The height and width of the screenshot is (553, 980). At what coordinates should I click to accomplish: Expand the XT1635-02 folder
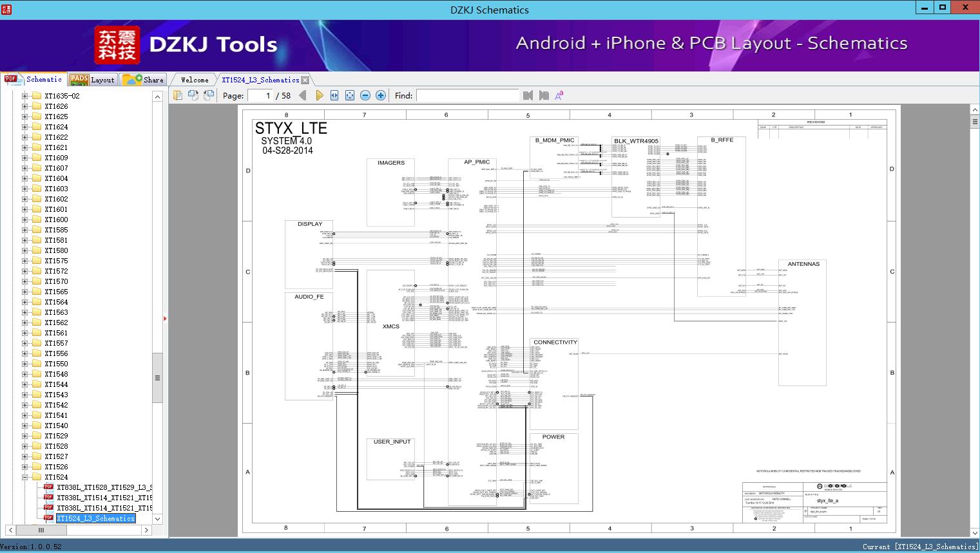pyautogui.click(x=25, y=96)
